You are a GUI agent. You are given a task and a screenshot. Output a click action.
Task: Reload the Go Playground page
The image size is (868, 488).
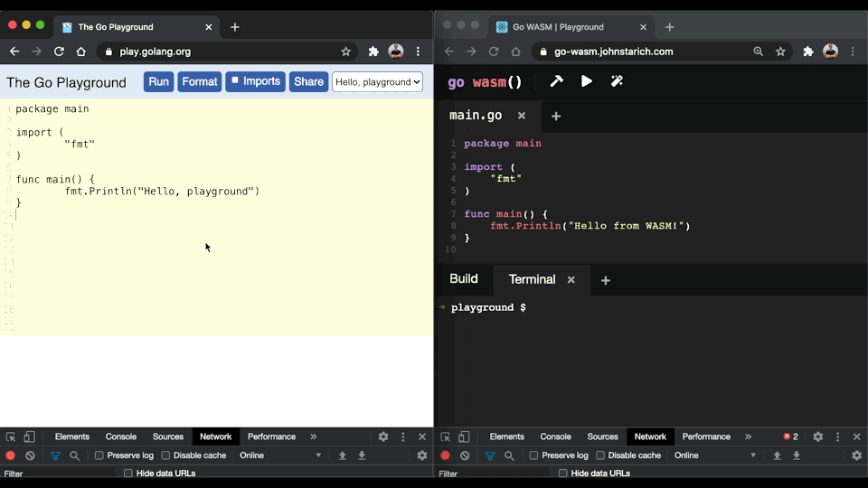tap(59, 52)
